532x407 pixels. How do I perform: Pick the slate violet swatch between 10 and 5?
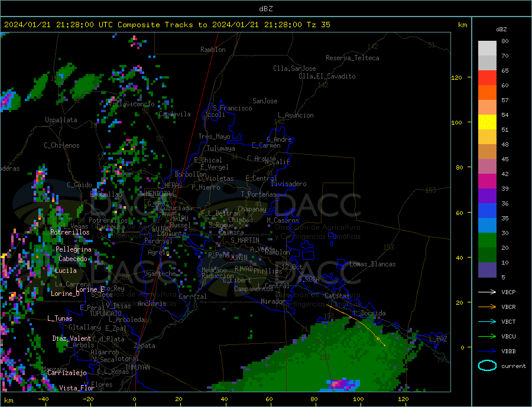coord(487,269)
